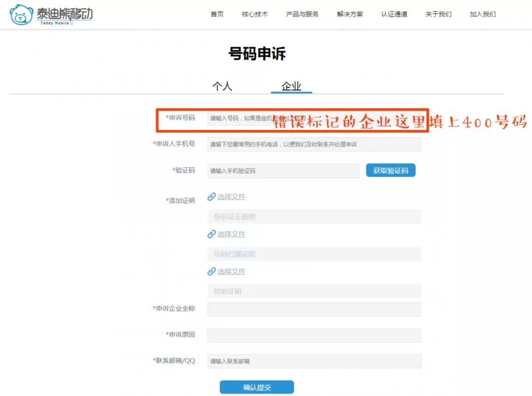The height and width of the screenshot is (396, 532).
Task: Select the 企业 tab
Action: pyautogui.click(x=291, y=86)
